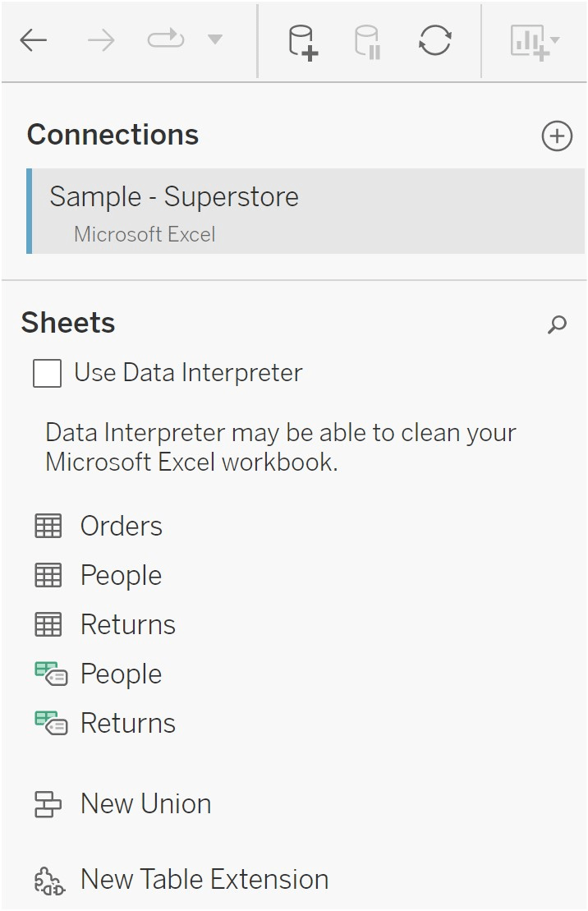Viewport: 588px width, 911px height.
Task: Click the Refresh data source icon
Action: point(436,39)
